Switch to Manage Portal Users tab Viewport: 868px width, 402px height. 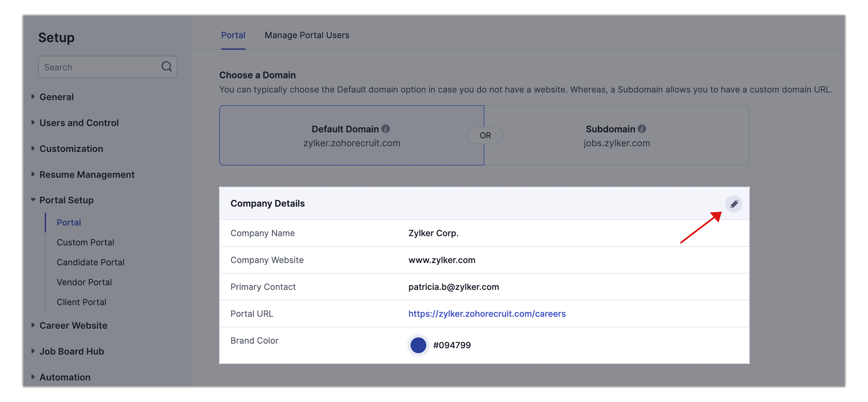tap(307, 35)
